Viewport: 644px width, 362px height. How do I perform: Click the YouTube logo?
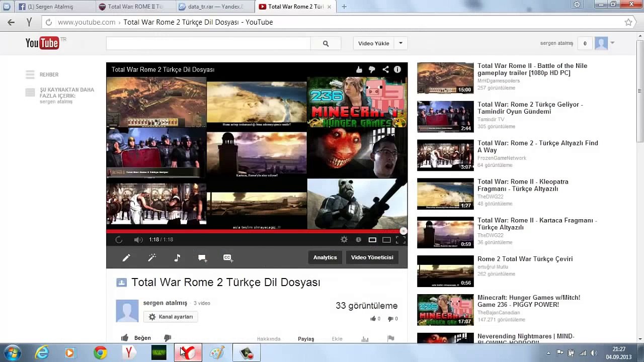pyautogui.click(x=43, y=43)
